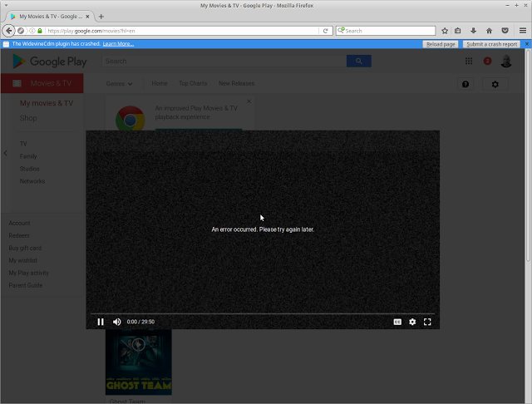532x404 pixels.
Task: Click the Reload page button
Action: [440, 43]
